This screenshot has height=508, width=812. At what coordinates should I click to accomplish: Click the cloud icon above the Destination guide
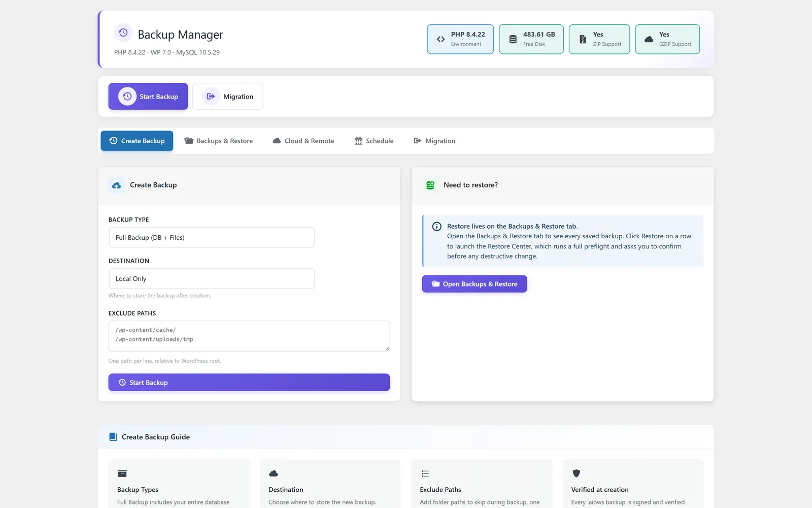[273, 473]
